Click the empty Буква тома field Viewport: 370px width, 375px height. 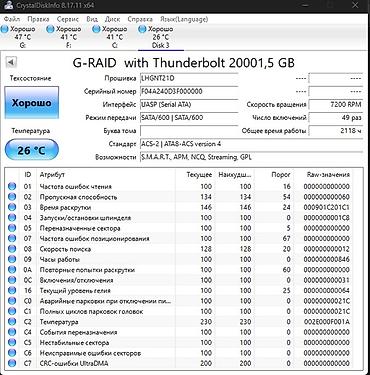(x=189, y=131)
